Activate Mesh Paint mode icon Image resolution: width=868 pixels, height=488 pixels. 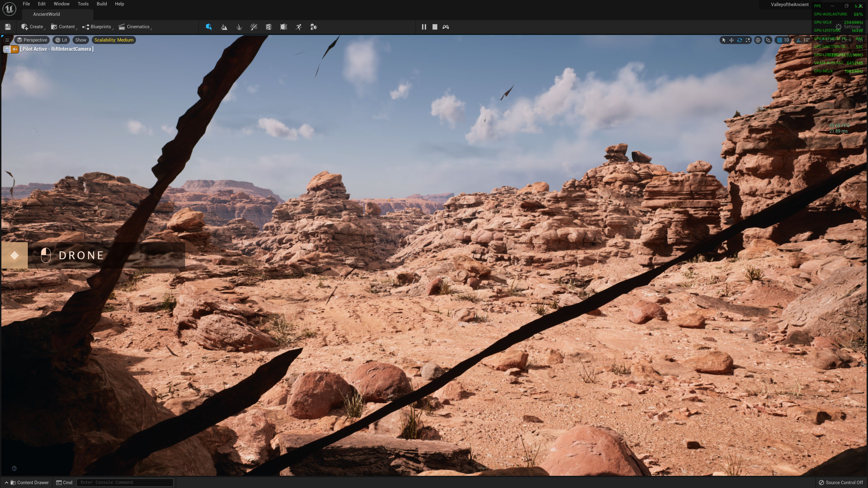click(x=254, y=27)
